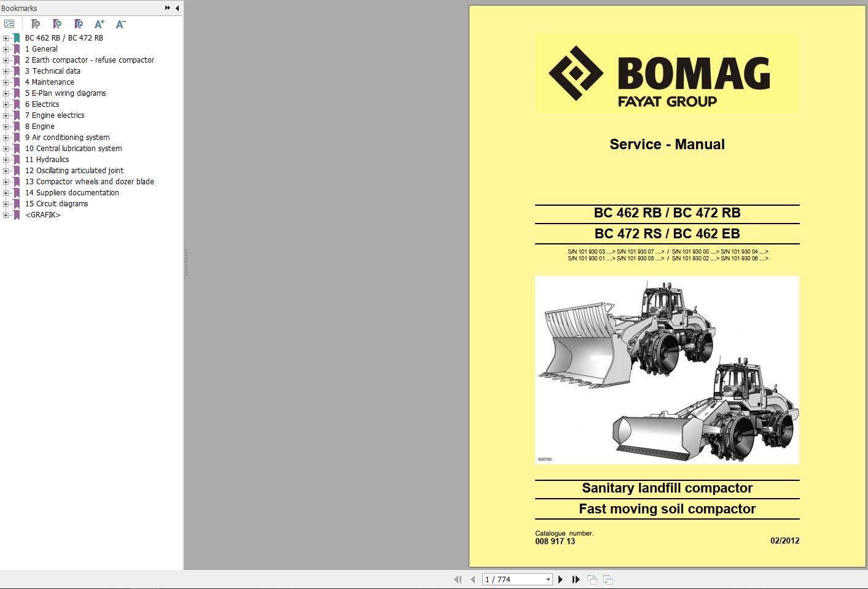Expand the '5 E-Plan wiring diagrams' bookmark
The height and width of the screenshot is (589, 868).
pos(6,93)
